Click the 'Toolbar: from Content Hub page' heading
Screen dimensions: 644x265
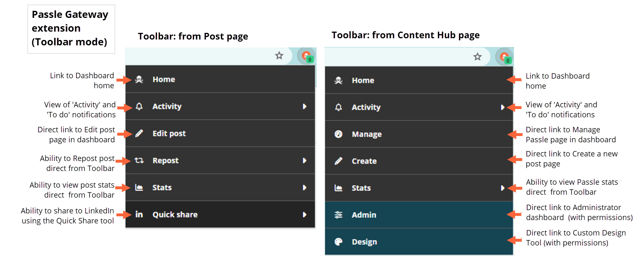coord(406,35)
